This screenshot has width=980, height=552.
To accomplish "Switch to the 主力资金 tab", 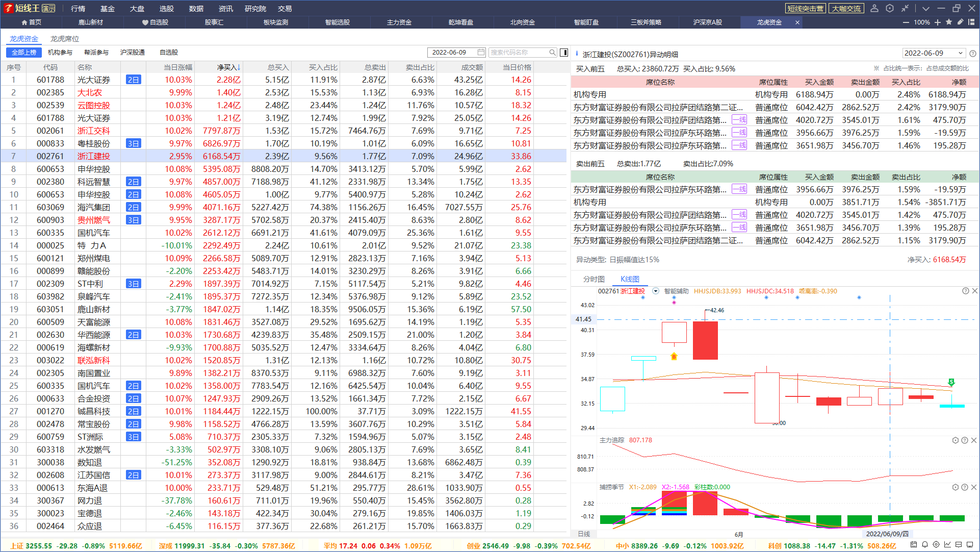I will click(x=399, y=22).
